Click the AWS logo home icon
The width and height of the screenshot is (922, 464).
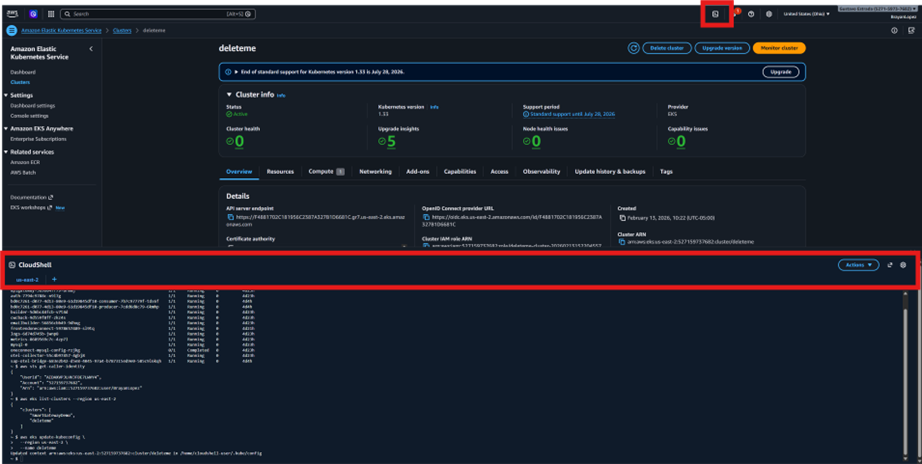[x=11, y=14]
